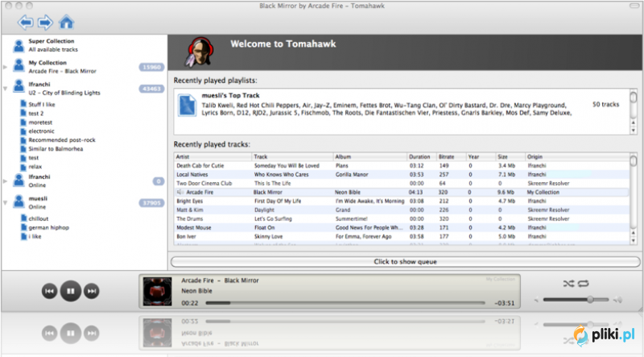Click the Tomahawk logo in the header
The width and height of the screenshot is (644, 357).
(x=200, y=52)
